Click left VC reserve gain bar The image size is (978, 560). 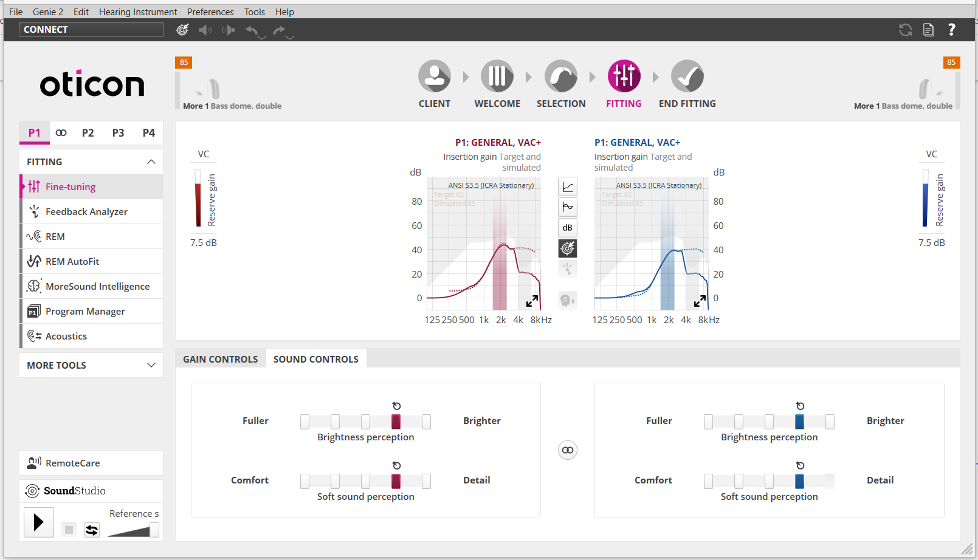pos(198,199)
